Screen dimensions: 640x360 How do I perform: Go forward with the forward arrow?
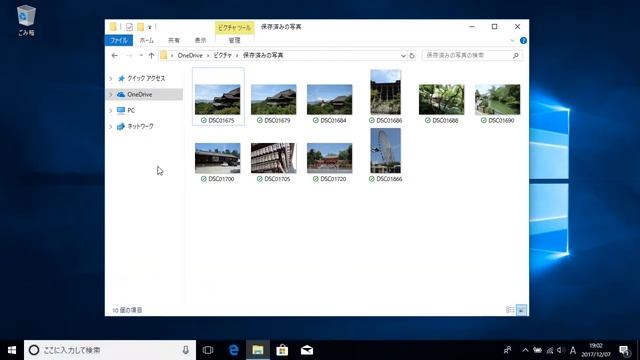point(129,56)
